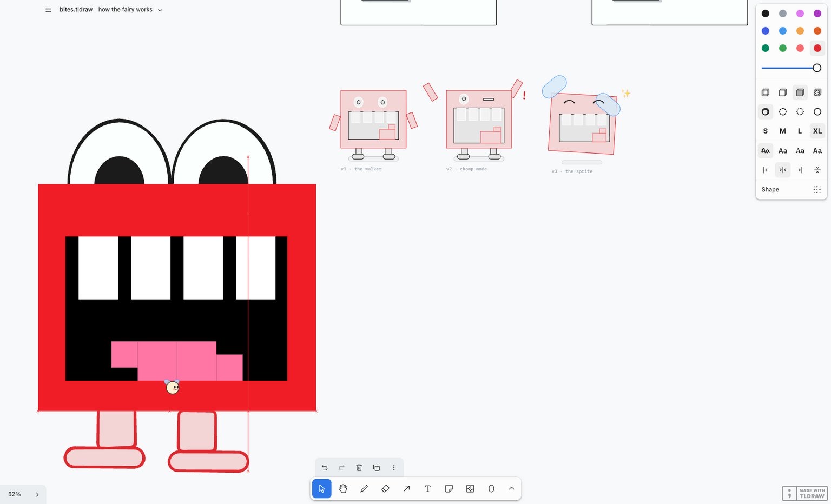The height and width of the screenshot is (504, 831).
Task: Duplicate the selected shape
Action: pos(377,468)
